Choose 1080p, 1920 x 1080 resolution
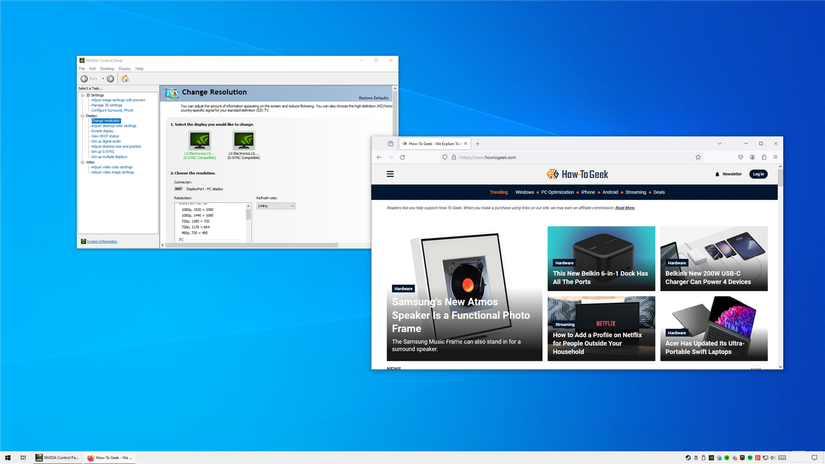Viewport: 825px width, 464px height. click(197, 210)
